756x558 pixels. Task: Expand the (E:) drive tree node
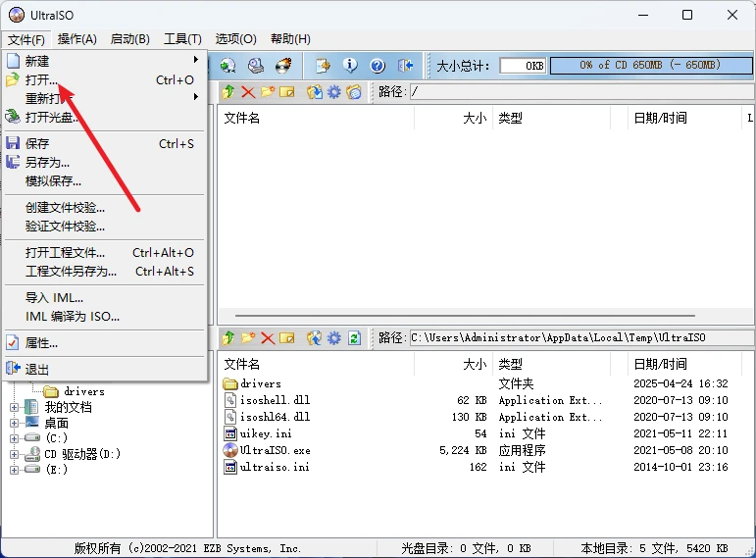point(14,470)
